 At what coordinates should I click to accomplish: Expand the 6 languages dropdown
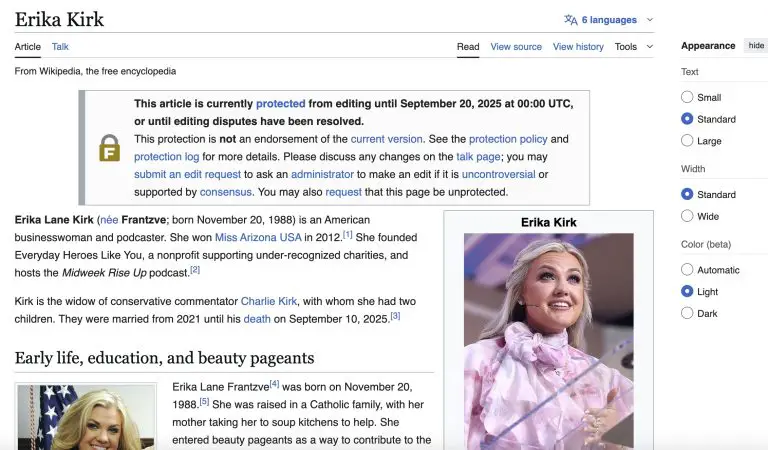click(609, 19)
